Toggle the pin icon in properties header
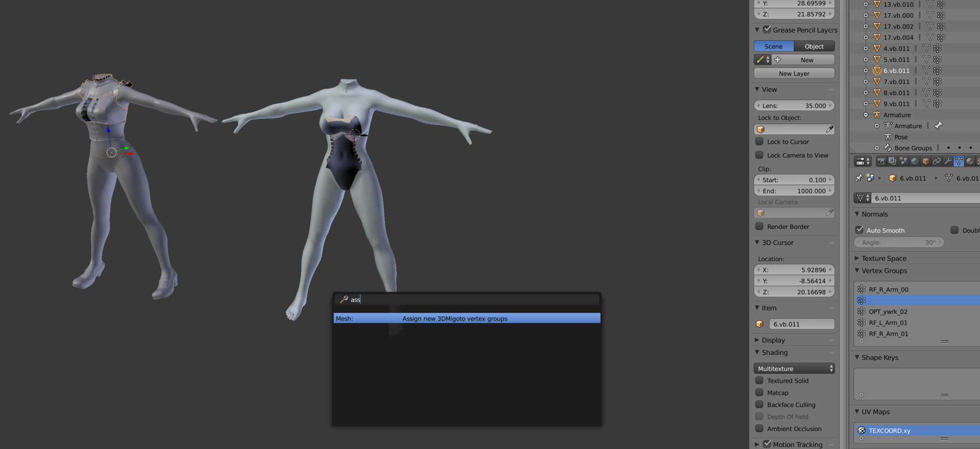 click(x=859, y=178)
